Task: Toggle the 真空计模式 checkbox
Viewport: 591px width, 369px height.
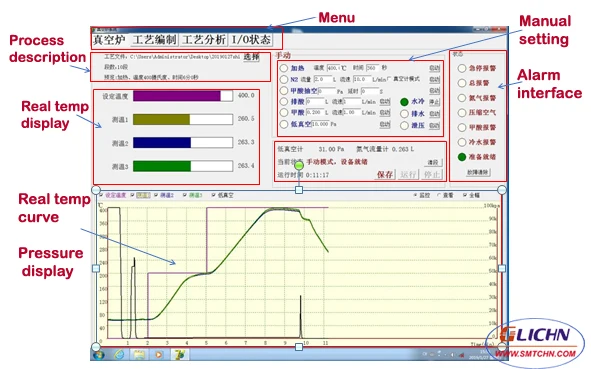Action: pyautogui.click(x=389, y=79)
